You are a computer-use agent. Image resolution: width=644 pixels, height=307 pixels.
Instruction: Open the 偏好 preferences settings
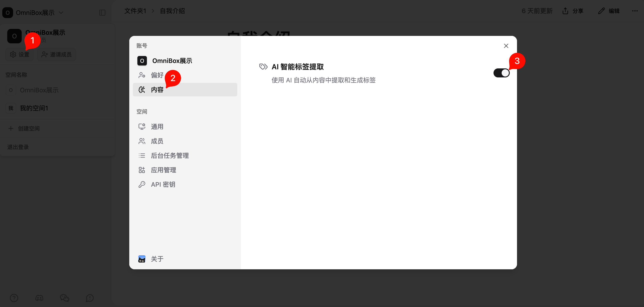pos(157,75)
